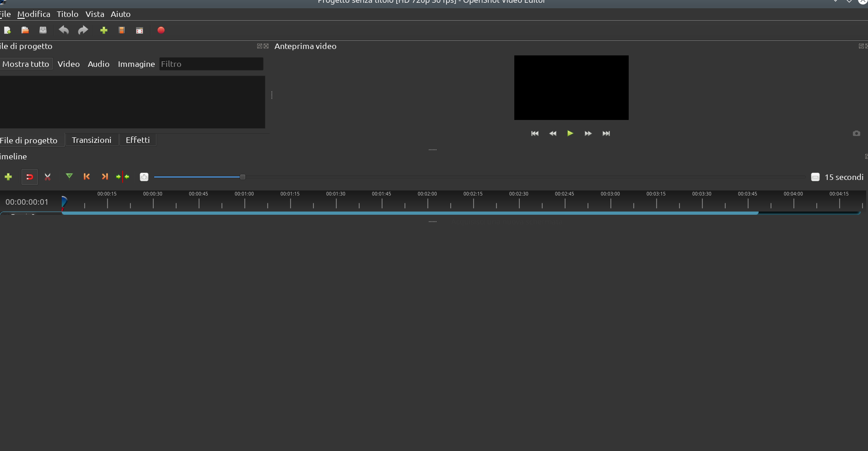
Task: Center the timeline on the playhead
Action: pos(122,177)
